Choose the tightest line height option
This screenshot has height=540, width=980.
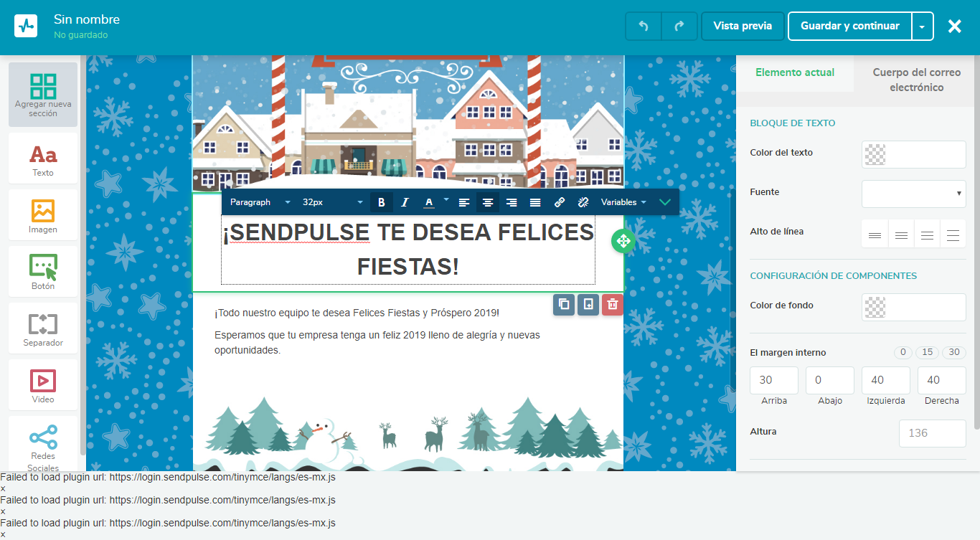[x=875, y=235]
